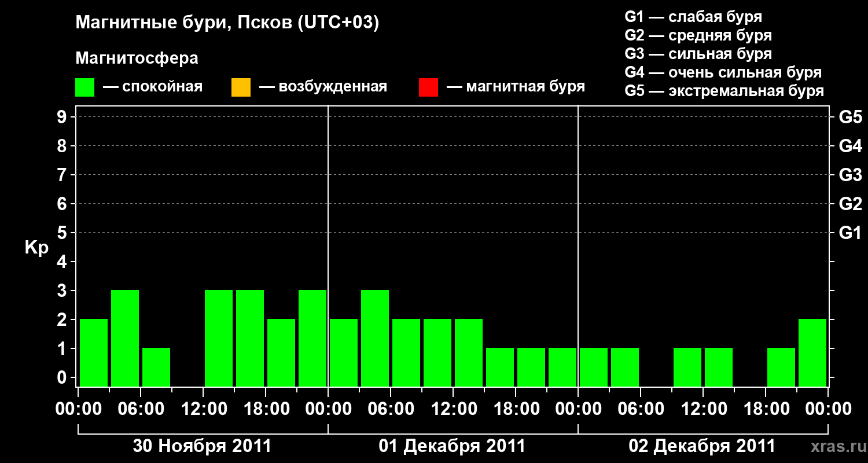Click the G1 label on the right axis

pyautogui.click(x=851, y=233)
